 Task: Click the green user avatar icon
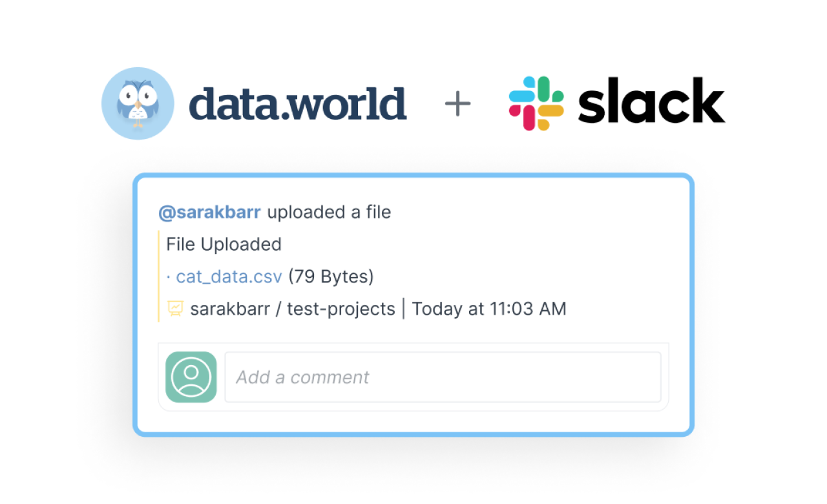click(191, 377)
